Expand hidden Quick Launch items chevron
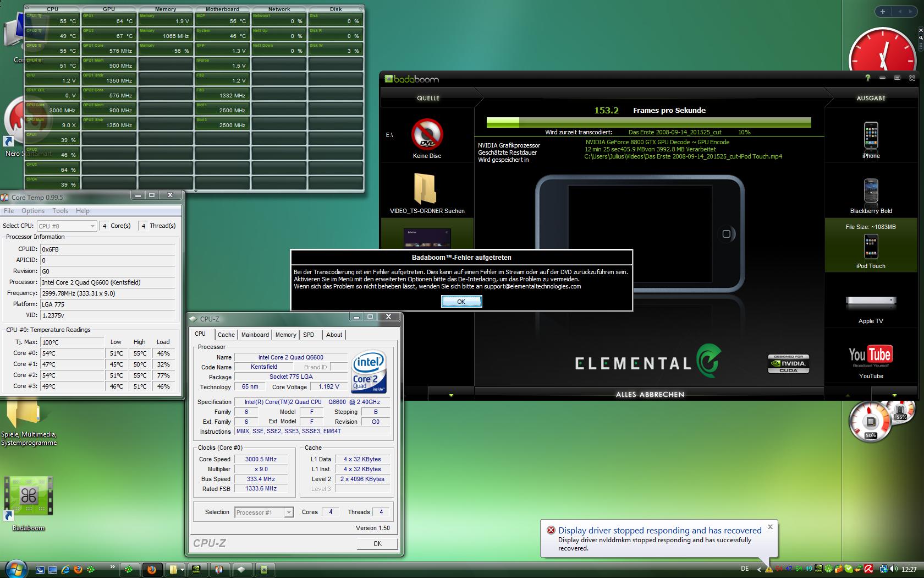924x578 pixels. pyautogui.click(x=113, y=566)
